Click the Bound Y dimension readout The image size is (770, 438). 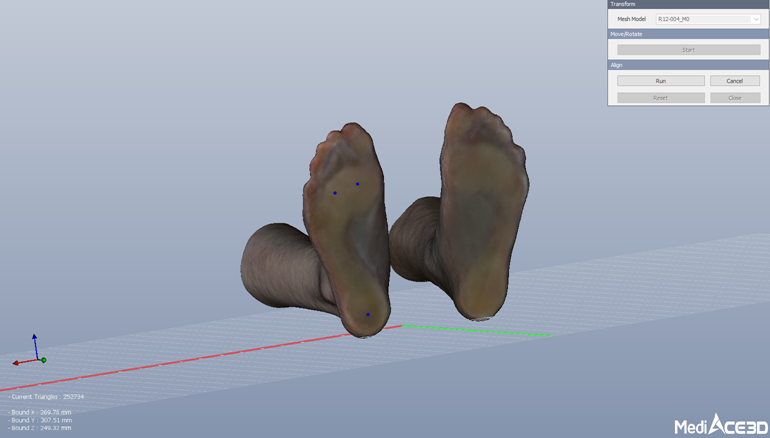(x=40, y=420)
